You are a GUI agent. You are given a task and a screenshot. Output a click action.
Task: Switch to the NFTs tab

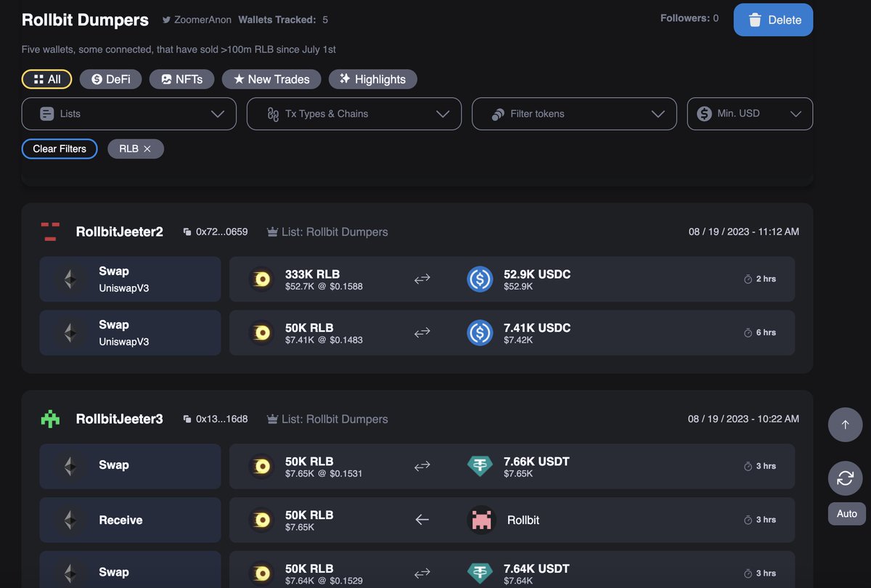tap(181, 79)
